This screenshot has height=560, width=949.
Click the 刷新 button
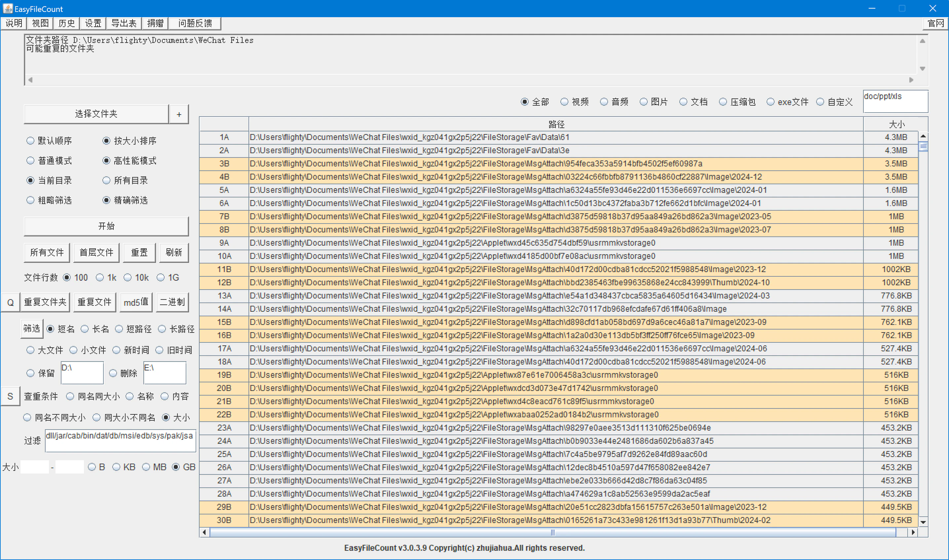coord(174,253)
